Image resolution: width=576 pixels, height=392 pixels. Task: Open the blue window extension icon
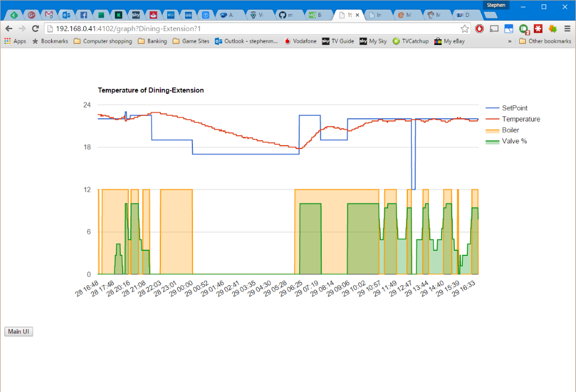tap(508, 29)
